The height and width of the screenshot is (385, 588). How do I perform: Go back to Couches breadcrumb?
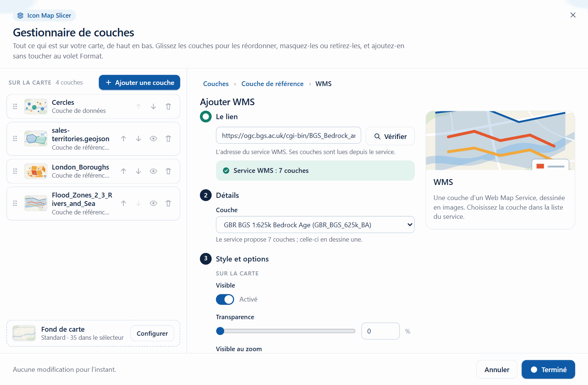point(216,84)
